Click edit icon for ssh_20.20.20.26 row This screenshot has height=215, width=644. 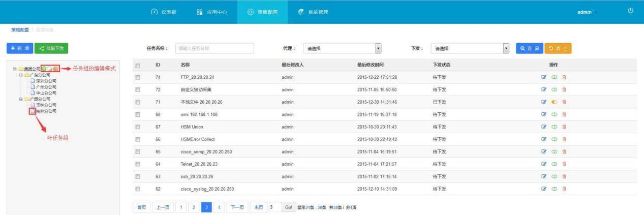coord(544,176)
